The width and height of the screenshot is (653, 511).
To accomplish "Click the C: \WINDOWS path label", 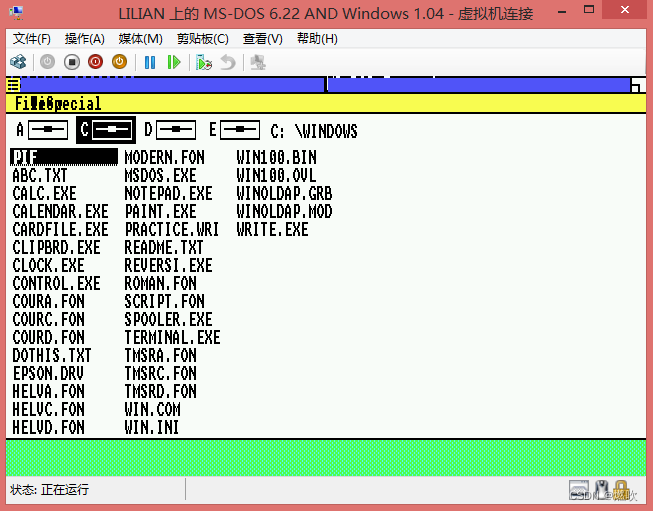I will pyautogui.click(x=314, y=131).
